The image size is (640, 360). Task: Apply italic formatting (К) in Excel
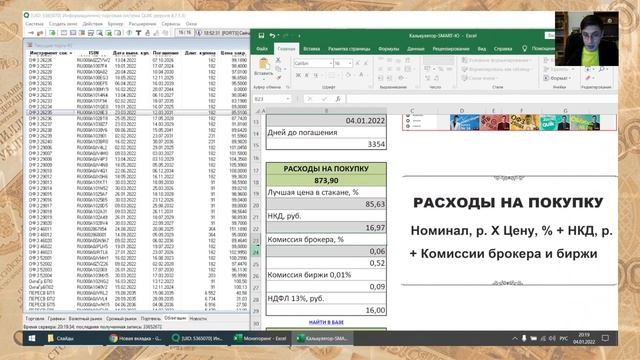[307, 75]
